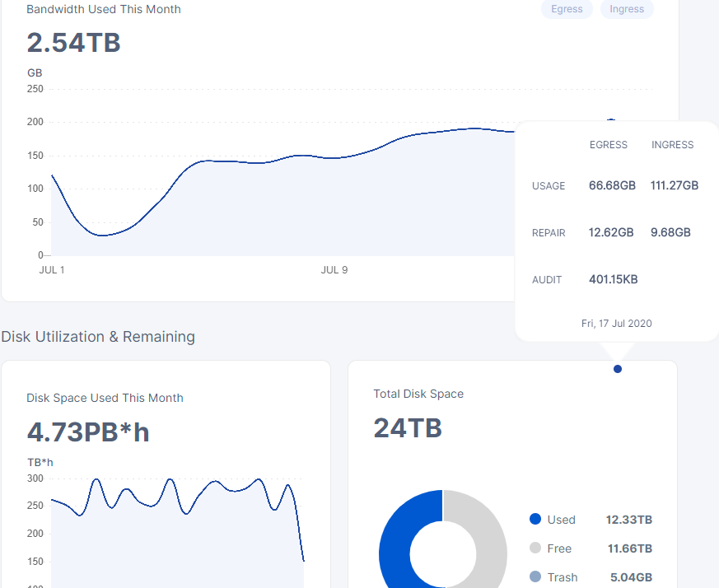Click the 4.73PB*h disk usage value
This screenshot has height=588, width=719.
(x=88, y=432)
